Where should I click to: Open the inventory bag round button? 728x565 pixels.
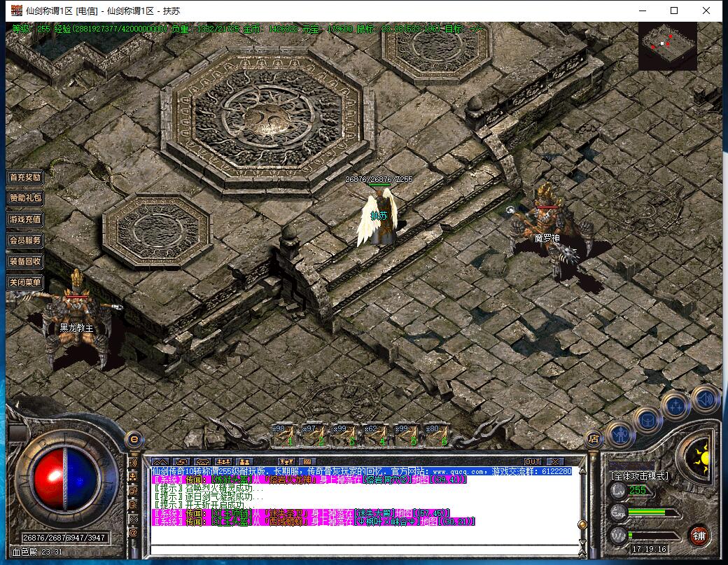[647, 421]
